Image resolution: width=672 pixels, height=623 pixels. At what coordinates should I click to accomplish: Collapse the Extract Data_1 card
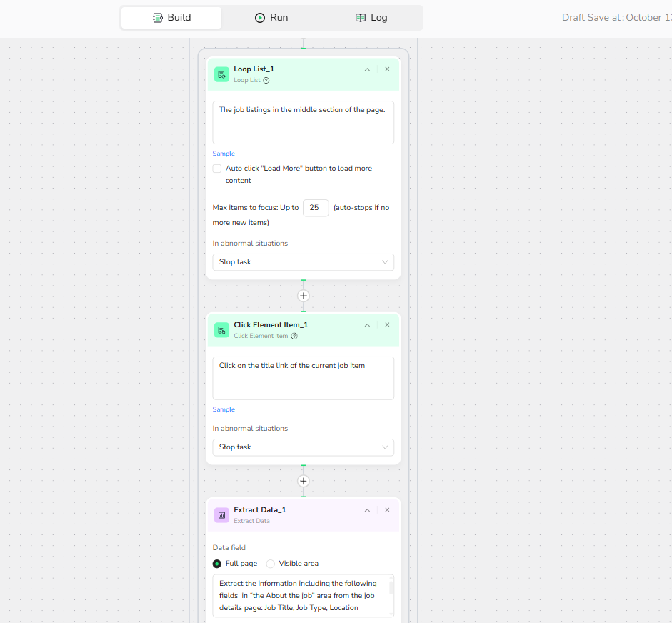(367, 510)
